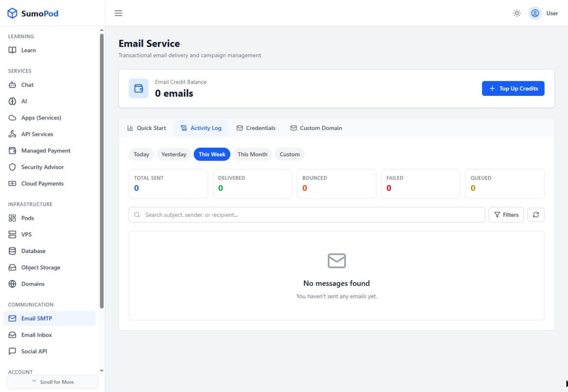Click the Top Up Credits button

click(513, 89)
